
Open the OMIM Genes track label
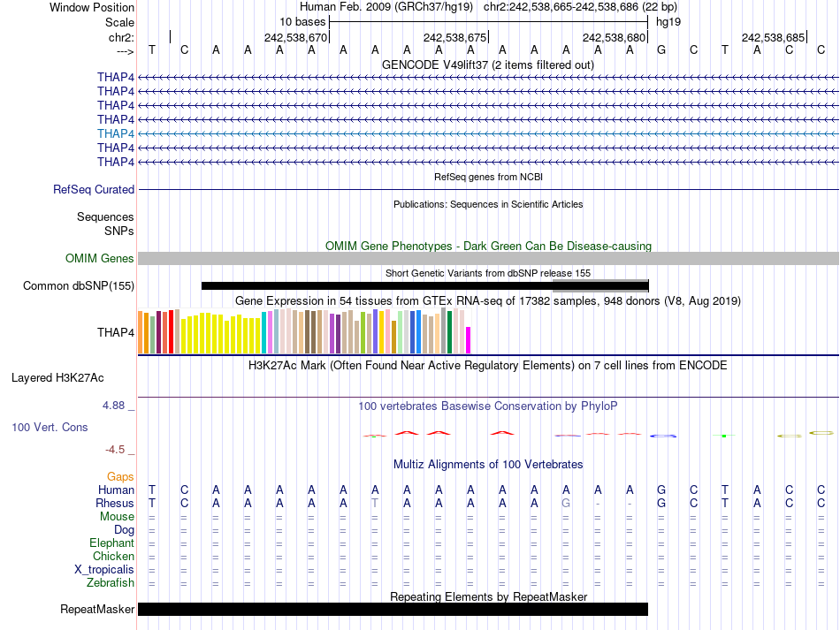point(100,259)
